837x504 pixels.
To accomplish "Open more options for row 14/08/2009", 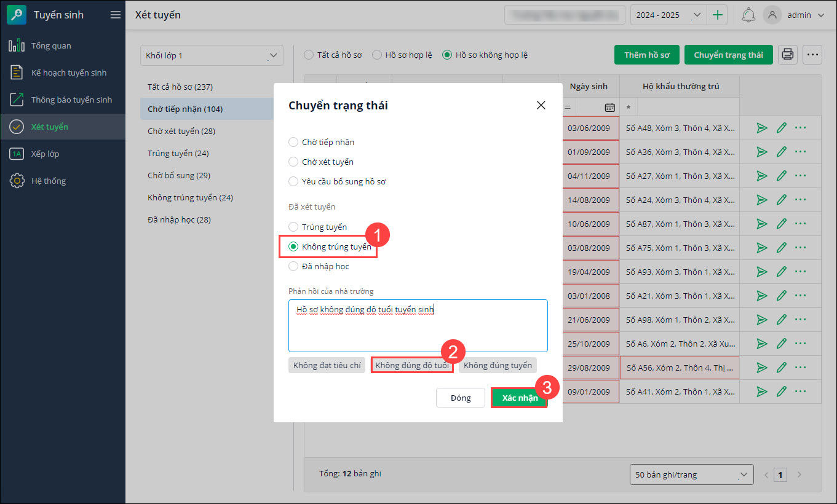I will coord(800,200).
